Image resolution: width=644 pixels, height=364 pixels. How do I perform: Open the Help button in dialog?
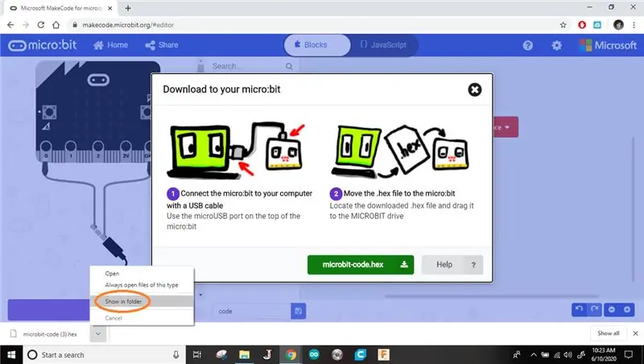[452, 265]
